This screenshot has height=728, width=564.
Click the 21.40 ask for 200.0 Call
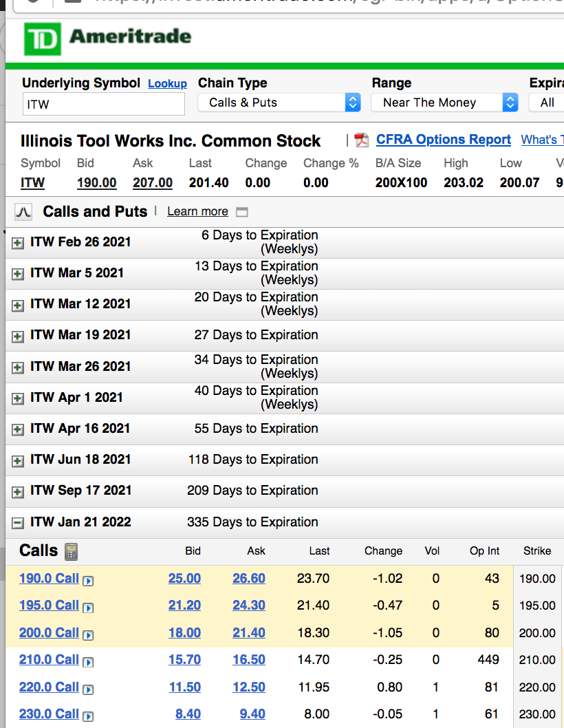(x=249, y=633)
